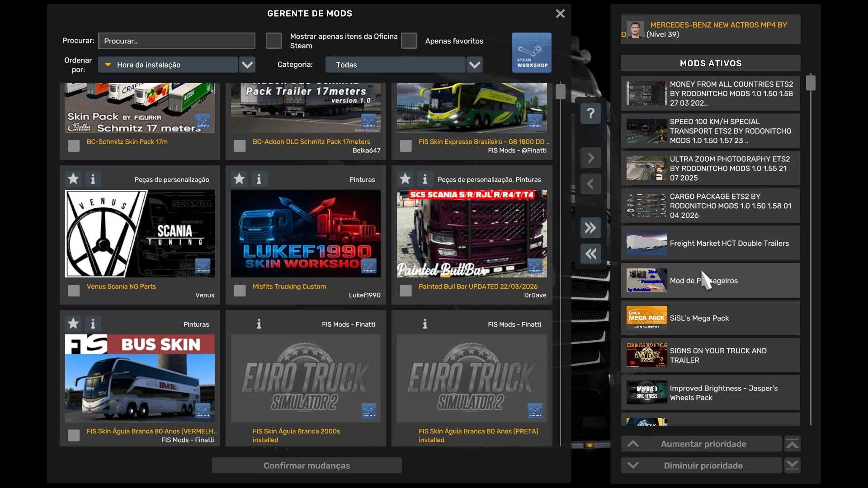
Task: Open the Categoria 'Todas' dropdown
Action: (396, 65)
